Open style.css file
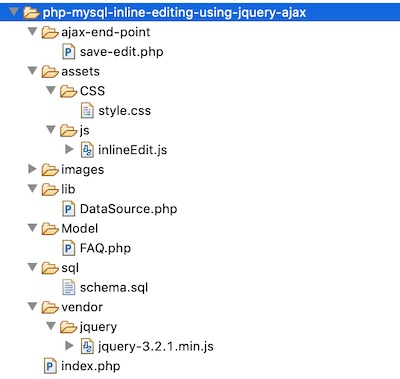Screen dimensions: 400x379 [124, 111]
